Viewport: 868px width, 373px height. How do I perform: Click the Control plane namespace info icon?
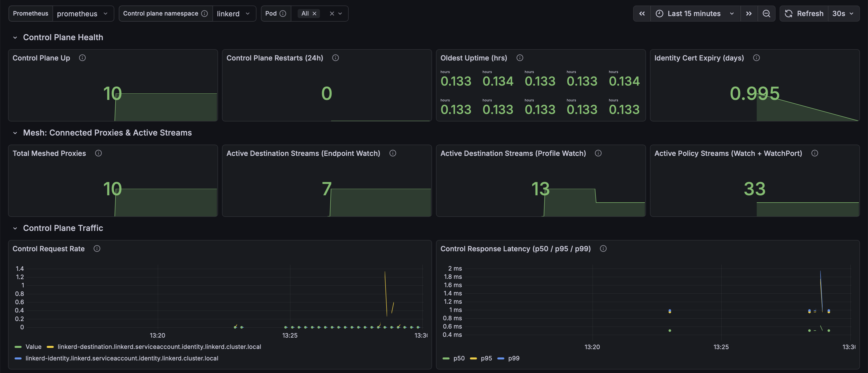[x=204, y=14]
